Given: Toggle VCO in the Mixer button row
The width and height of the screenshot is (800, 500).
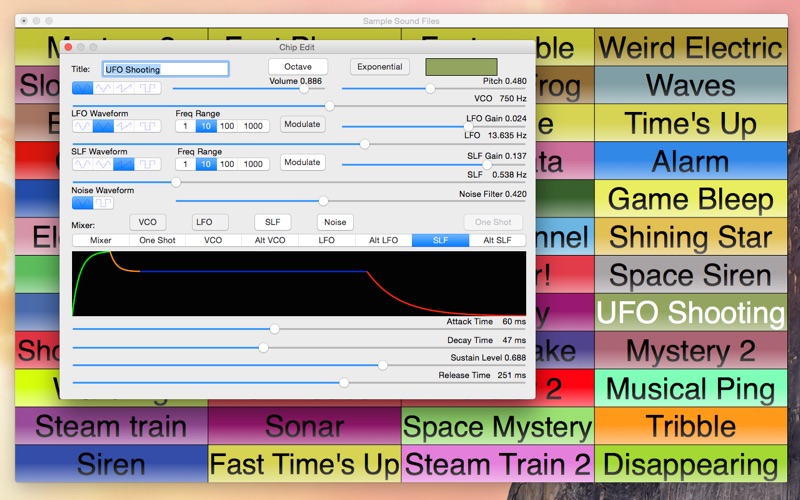Looking at the screenshot, I should (147, 222).
